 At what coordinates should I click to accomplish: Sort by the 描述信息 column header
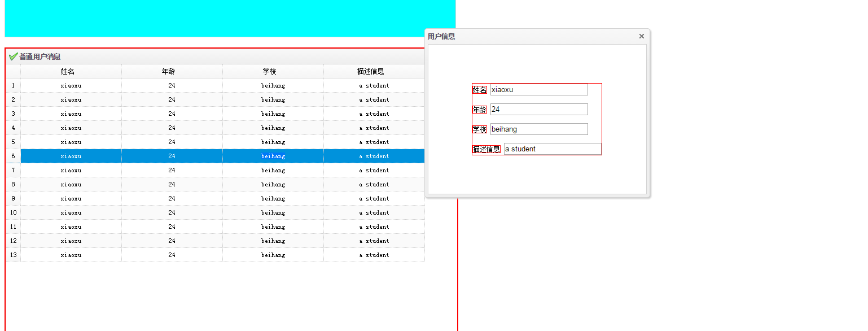tap(374, 71)
